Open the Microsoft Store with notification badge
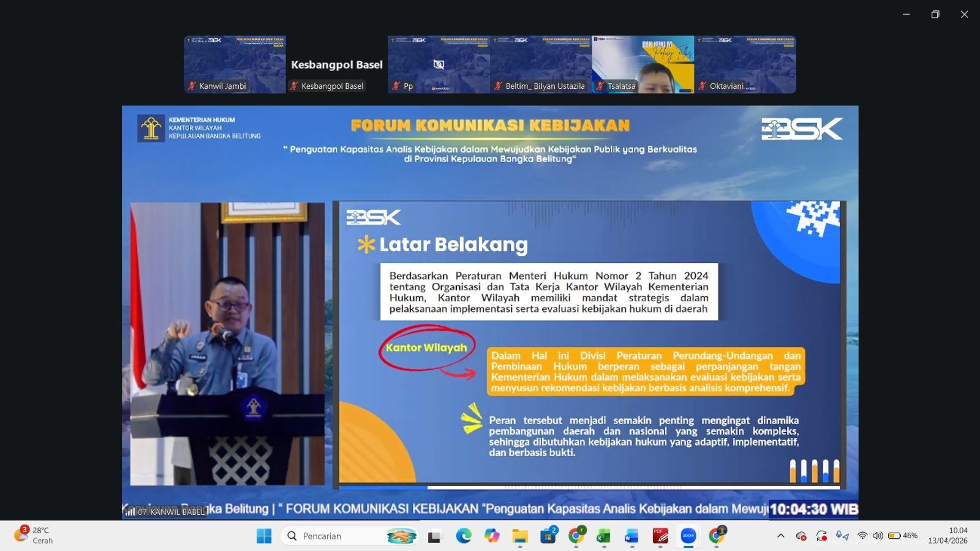The image size is (980, 551). coord(548,536)
